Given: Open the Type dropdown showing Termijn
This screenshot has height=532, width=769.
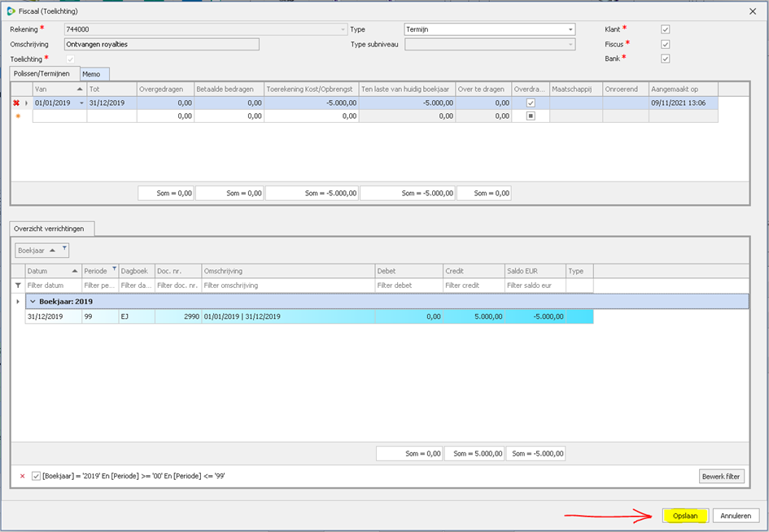Looking at the screenshot, I should (570, 29).
